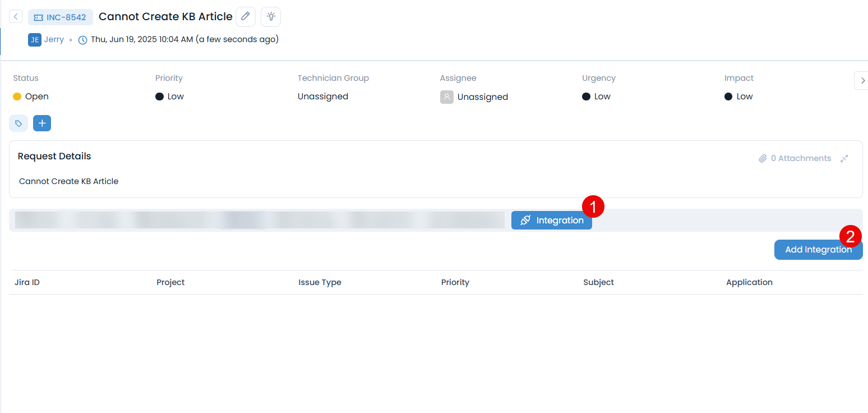Click the blue plus icon below the status row

click(42, 123)
